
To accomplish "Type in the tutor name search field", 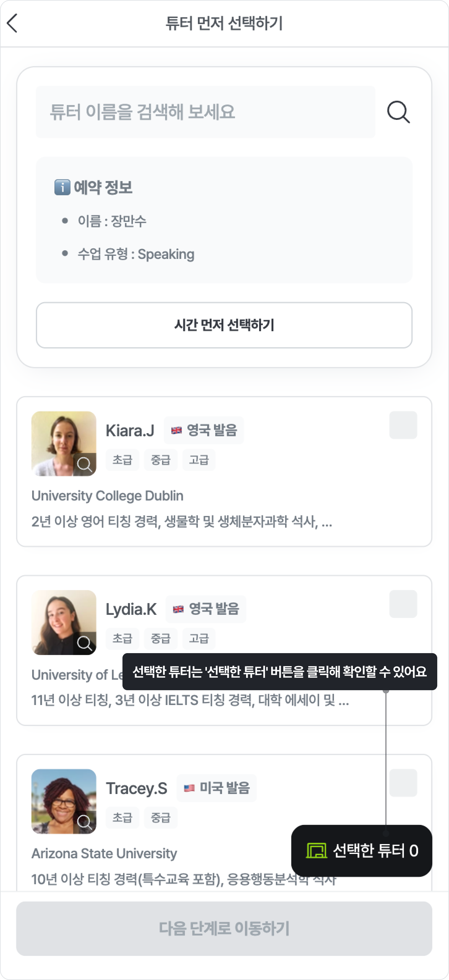I will point(206,112).
